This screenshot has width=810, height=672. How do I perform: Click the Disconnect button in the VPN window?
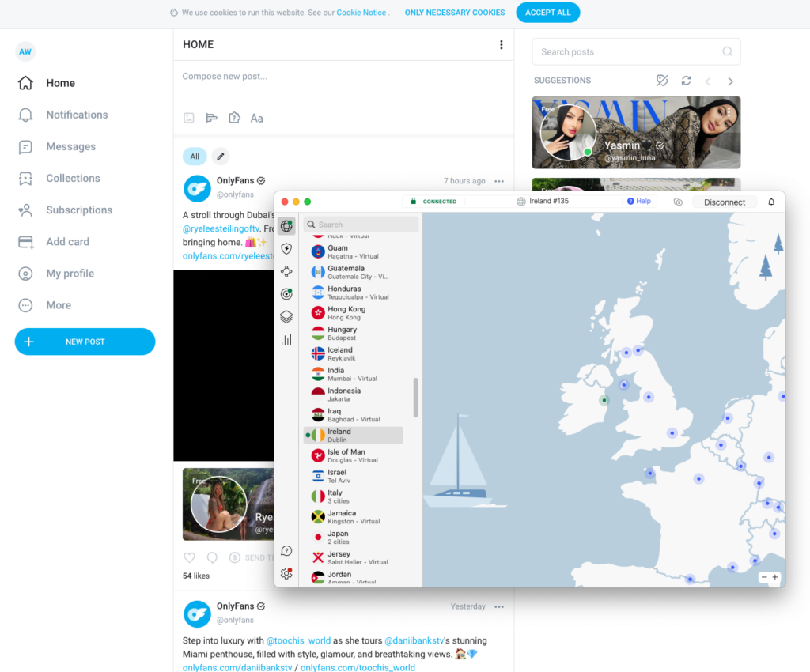pos(725,202)
